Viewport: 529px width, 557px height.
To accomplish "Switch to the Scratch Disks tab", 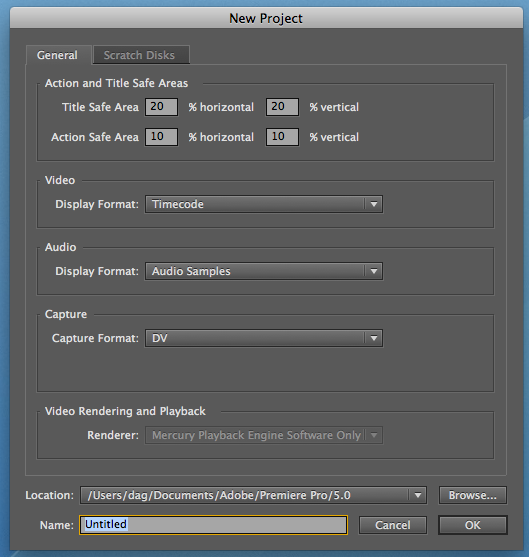I will (141, 55).
